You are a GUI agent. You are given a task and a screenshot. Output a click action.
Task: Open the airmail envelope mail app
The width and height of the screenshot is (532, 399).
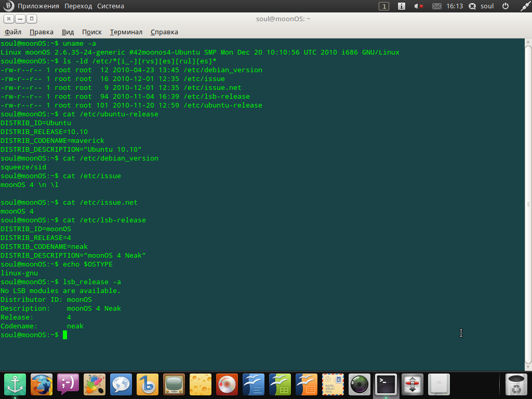333,384
